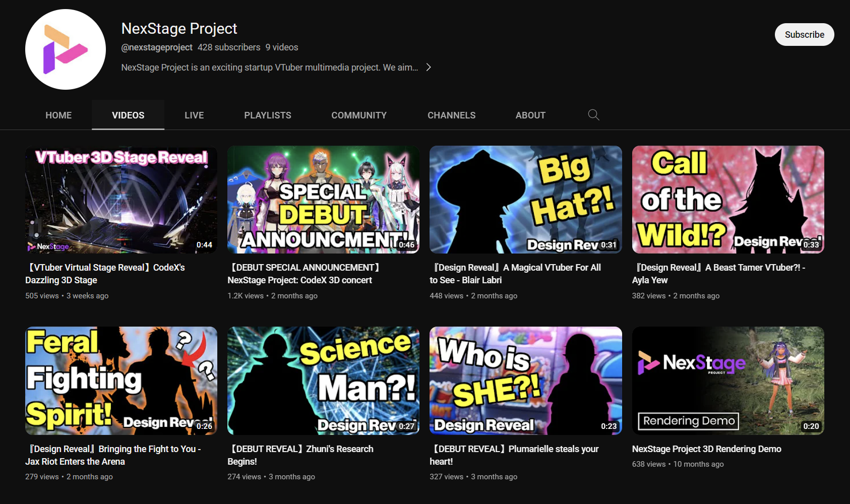Click title Zhuni's Research Begins!
The height and width of the screenshot is (504, 850).
[x=300, y=455]
